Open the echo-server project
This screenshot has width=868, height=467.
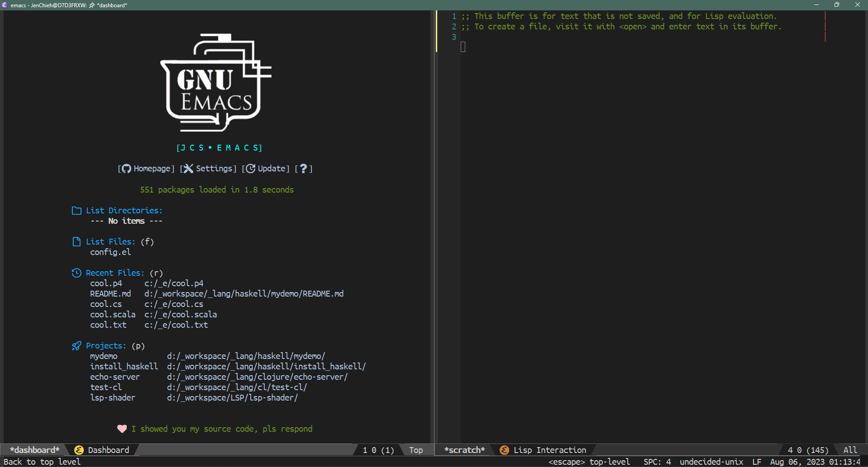[115, 377]
